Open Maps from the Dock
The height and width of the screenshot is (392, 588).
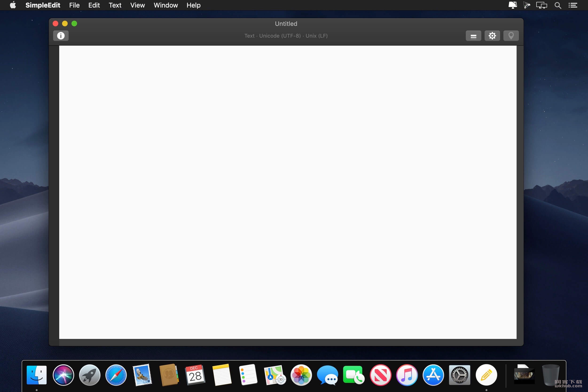(275, 375)
